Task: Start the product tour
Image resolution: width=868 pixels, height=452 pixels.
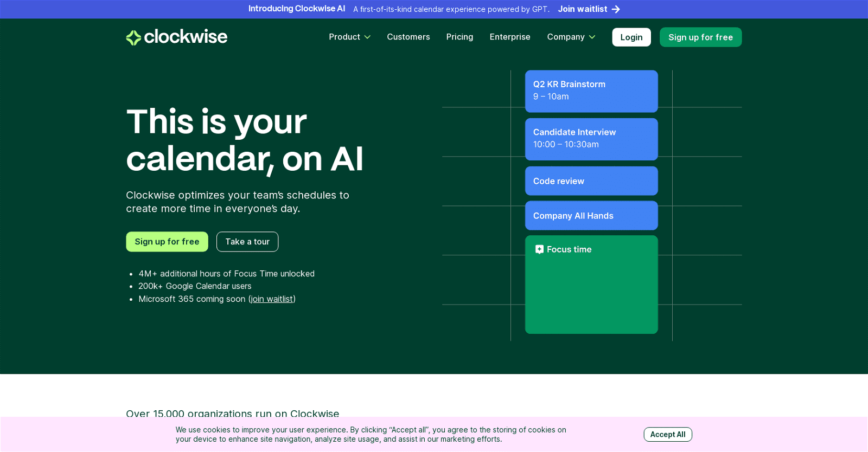Action: pos(247,242)
